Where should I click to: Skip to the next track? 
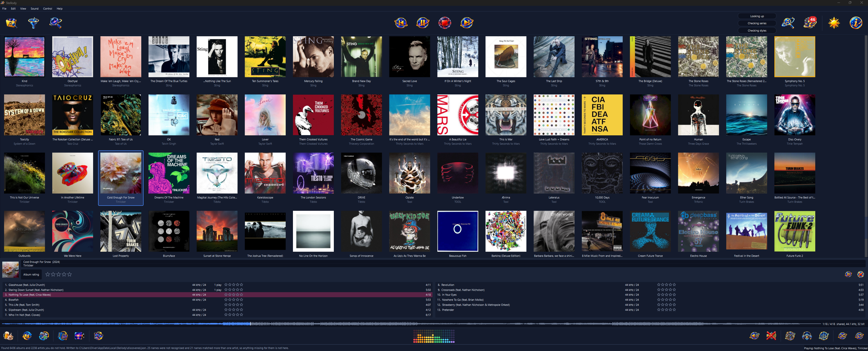coord(467,22)
